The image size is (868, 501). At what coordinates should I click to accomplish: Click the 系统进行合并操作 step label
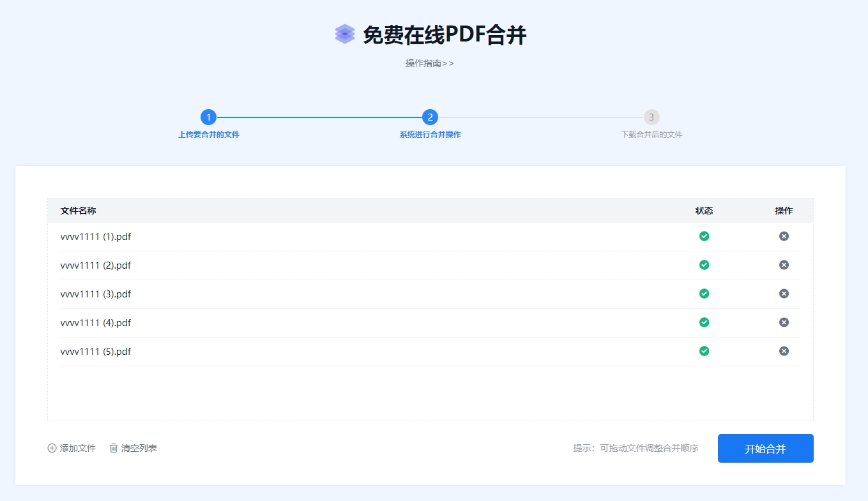(x=430, y=135)
